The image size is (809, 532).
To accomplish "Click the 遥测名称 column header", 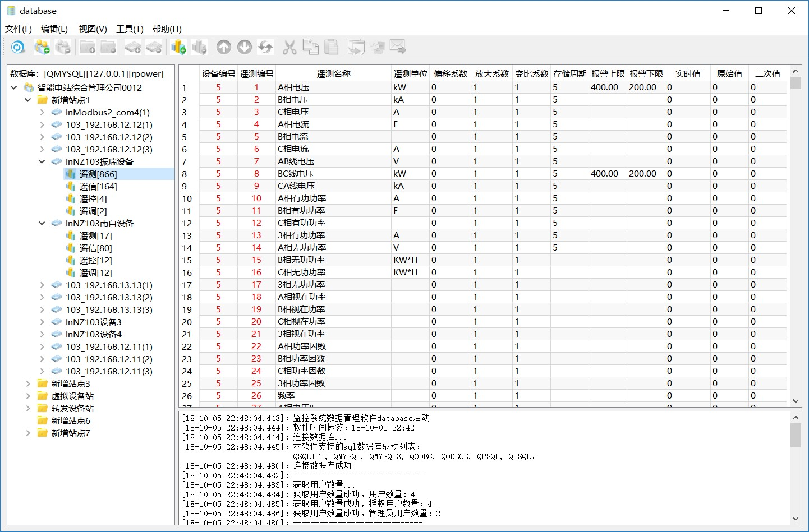I will tap(333, 74).
